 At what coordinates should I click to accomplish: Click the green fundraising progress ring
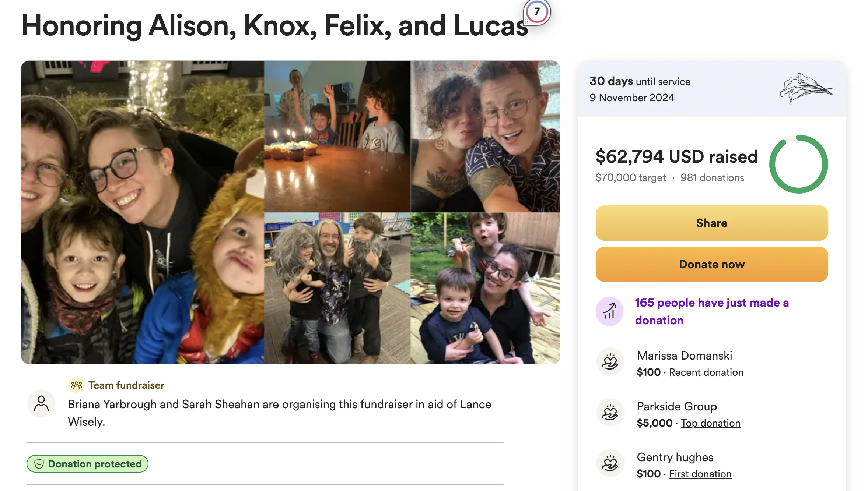tap(798, 164)
